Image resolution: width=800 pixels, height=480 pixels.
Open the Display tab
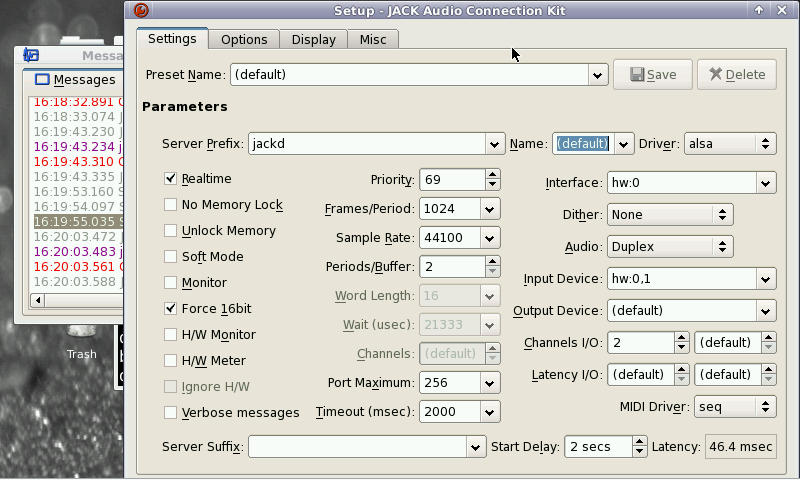(x=313, y=39)
